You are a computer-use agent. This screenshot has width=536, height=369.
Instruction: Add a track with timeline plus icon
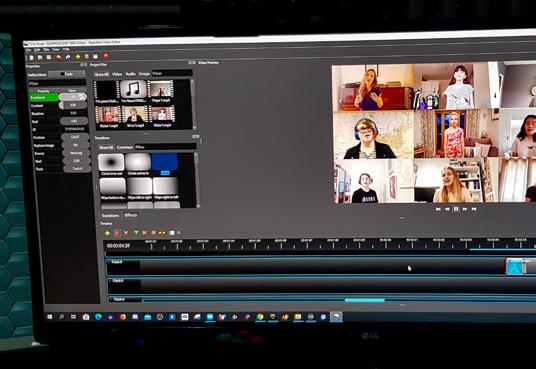click(107, 233)
